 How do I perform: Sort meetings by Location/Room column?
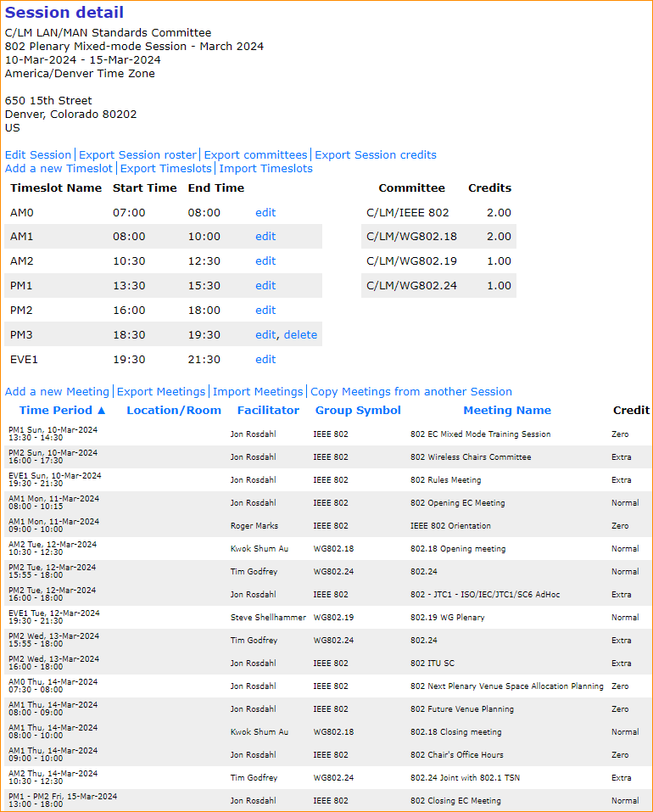pyautogui.click(x=174, y=410)
